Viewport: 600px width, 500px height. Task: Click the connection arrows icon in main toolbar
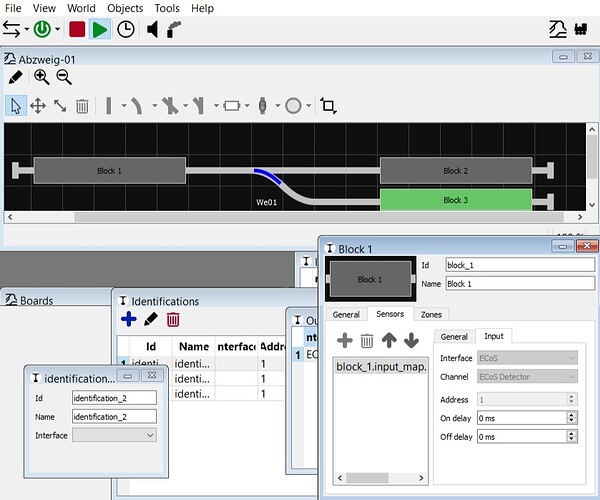[x=11, y=29]
